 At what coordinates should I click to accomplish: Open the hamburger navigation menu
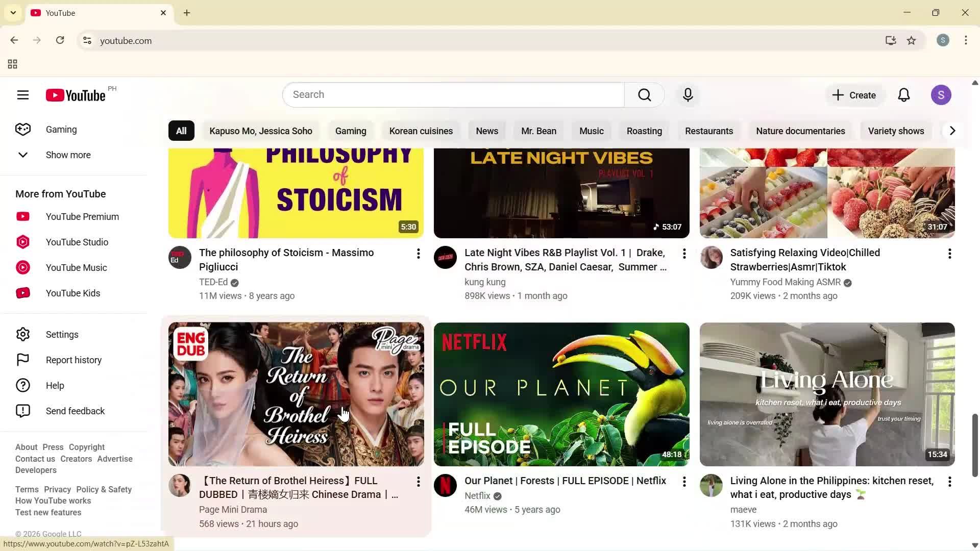point(23,95)
